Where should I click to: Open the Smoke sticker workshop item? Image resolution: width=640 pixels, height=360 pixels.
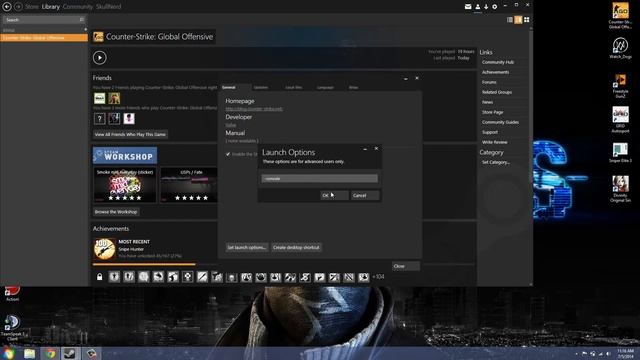[125, 185]
